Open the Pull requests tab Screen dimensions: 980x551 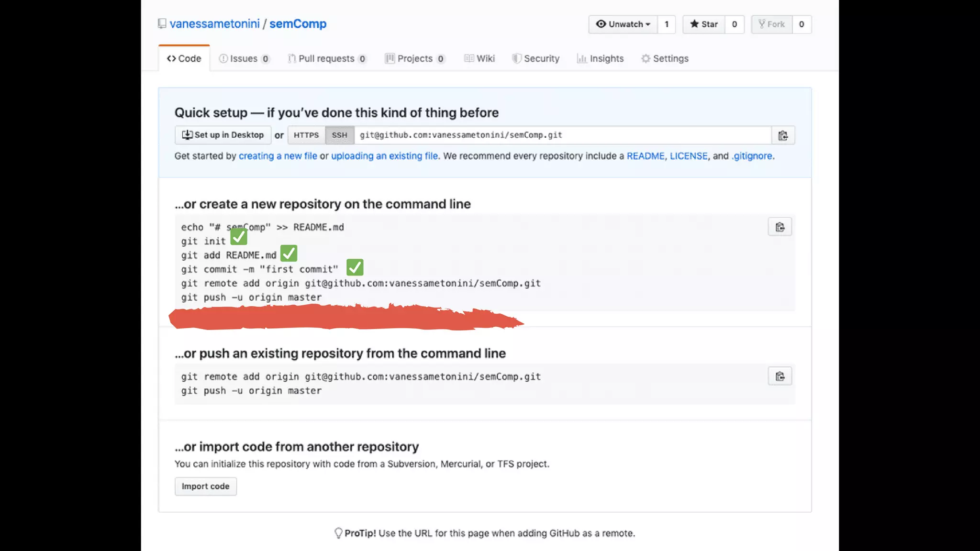327,58
